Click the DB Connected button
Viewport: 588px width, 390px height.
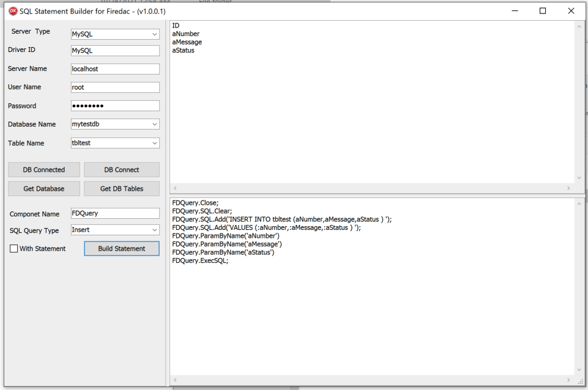pyautogui.click(x=44, y=170)
